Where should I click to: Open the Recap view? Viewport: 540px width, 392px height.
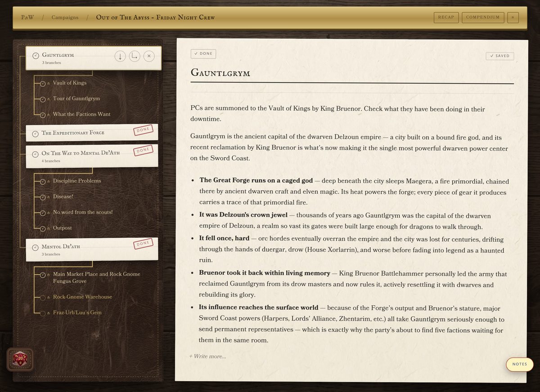pyautogui.click(x=446, y=18)
